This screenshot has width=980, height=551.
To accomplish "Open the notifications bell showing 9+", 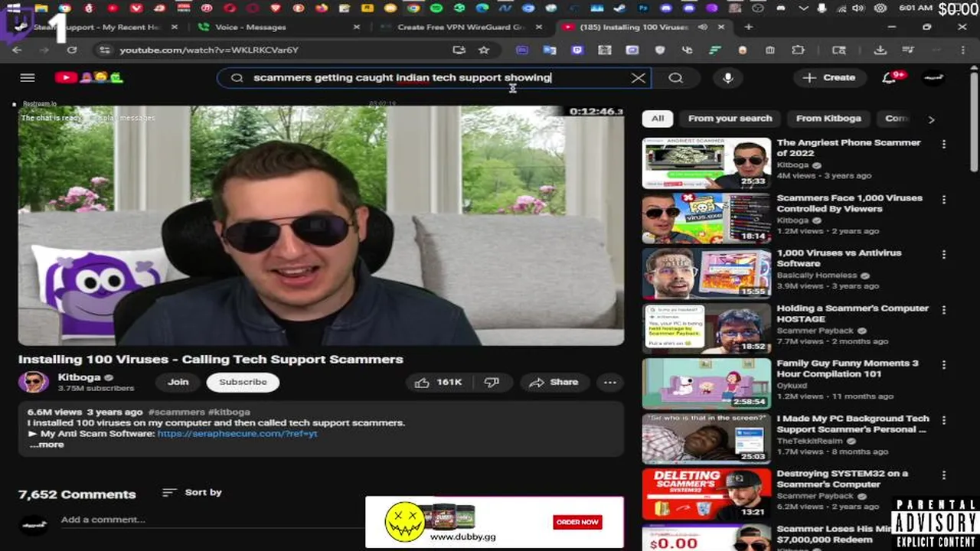I will click(x=890, y=77).
